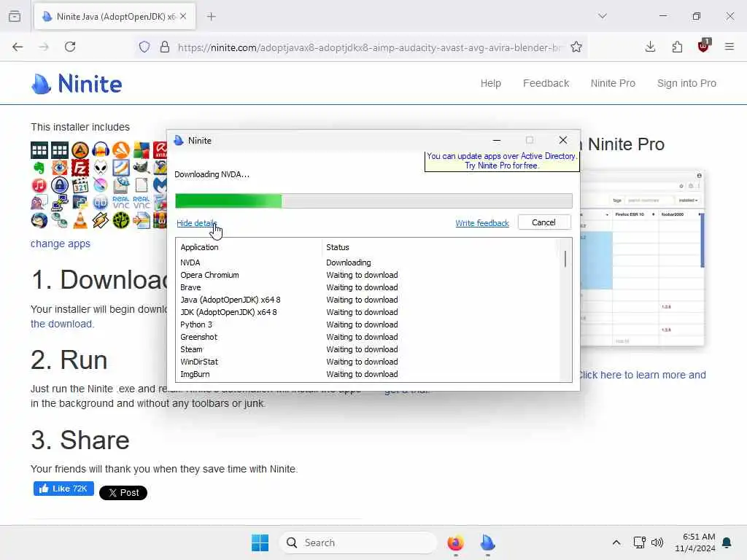
Task: Click the Audacity headphones icon
Action: [101, 150]
